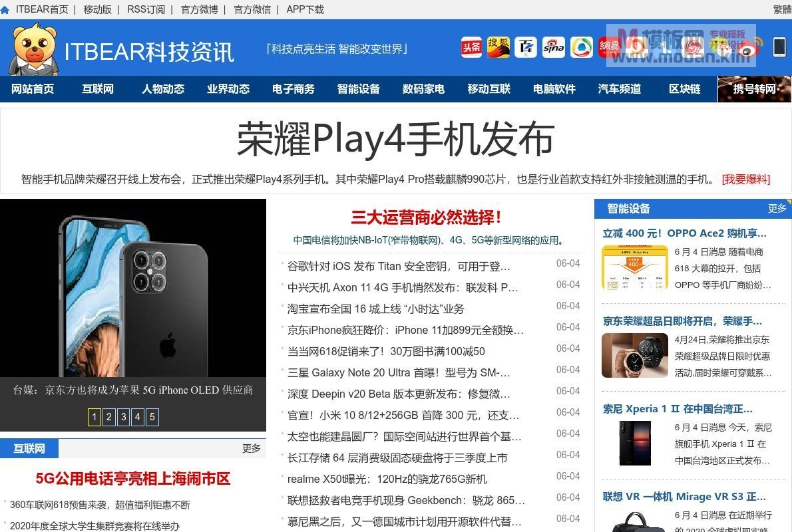The height and width of the screenshot is (532, 792).
Task: Open 当当网618促销来了 article
Action: (x=386, y=351)
